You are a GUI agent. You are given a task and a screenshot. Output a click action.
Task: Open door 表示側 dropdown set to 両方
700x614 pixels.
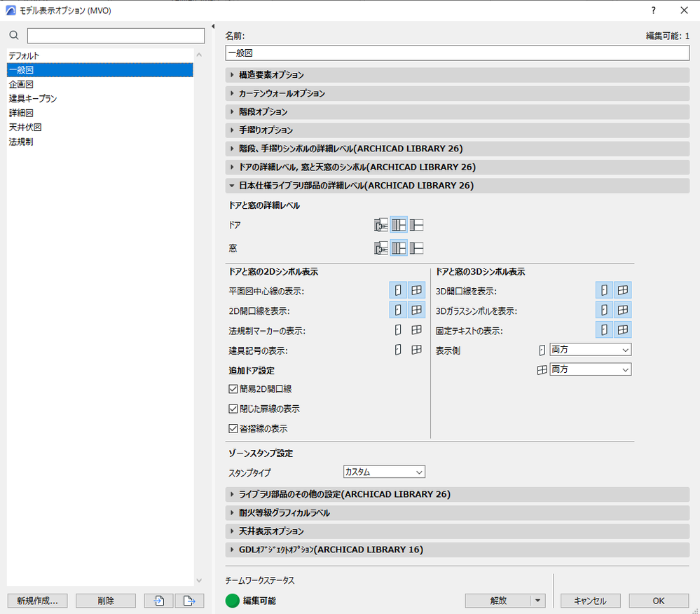coord(591,350)
